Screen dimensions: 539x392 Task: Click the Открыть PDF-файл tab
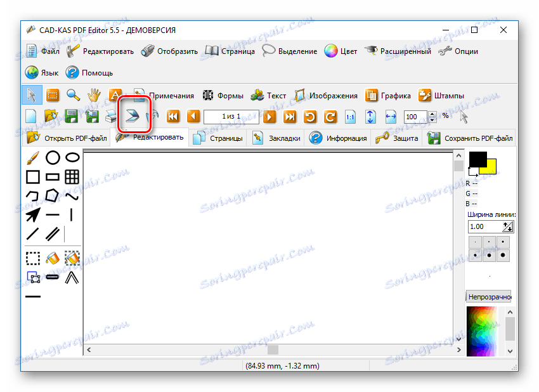pos(67,138)
